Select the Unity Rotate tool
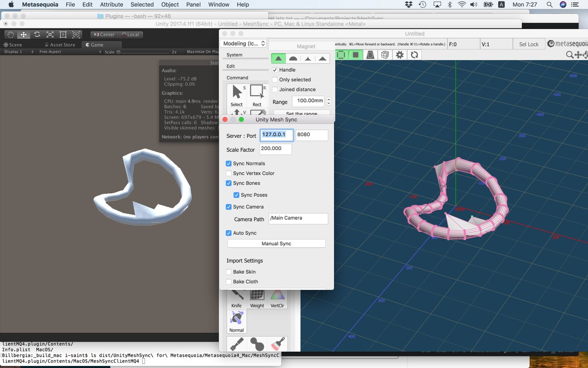Image resolution: width=588 pixels, height=368 pixels. [x=37, y=34]
